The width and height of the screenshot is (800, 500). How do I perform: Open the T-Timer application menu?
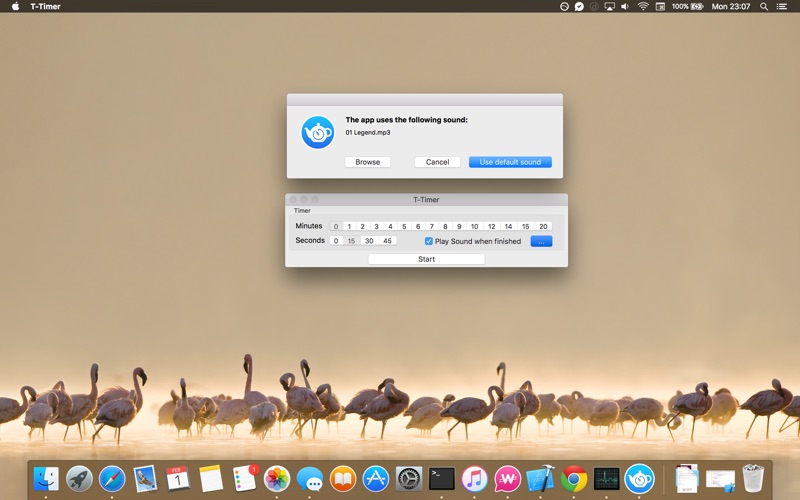45,6
